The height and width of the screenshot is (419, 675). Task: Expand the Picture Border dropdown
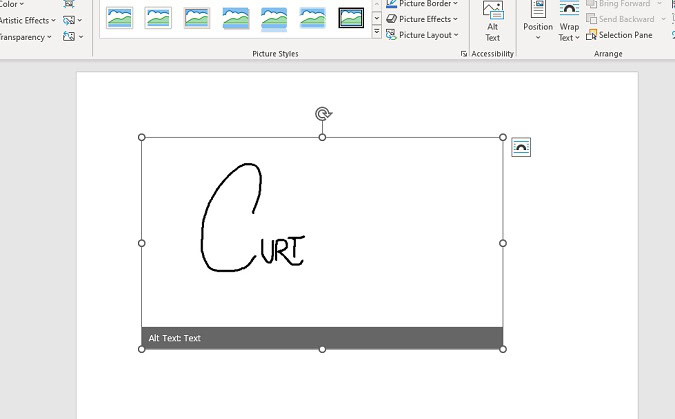422,4
